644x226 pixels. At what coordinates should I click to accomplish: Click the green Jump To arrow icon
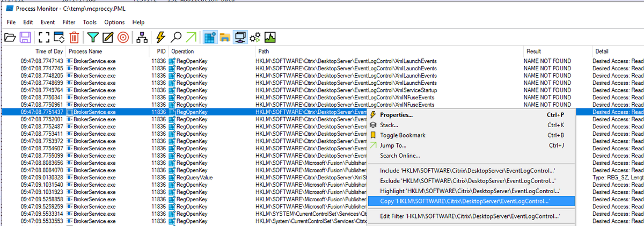pyautogui.click(x=191, y=37)
